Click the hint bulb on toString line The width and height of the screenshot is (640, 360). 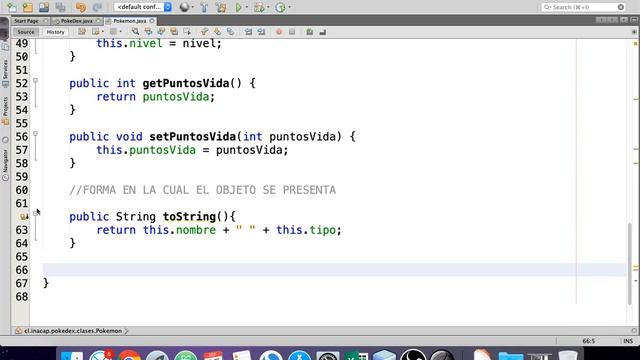[x=24, y=217]
